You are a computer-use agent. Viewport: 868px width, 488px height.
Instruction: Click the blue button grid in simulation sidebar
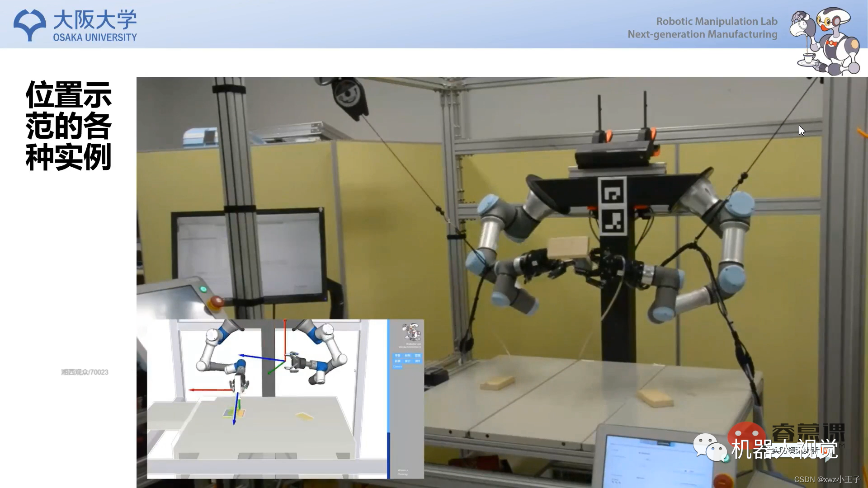tap(407, 358)
